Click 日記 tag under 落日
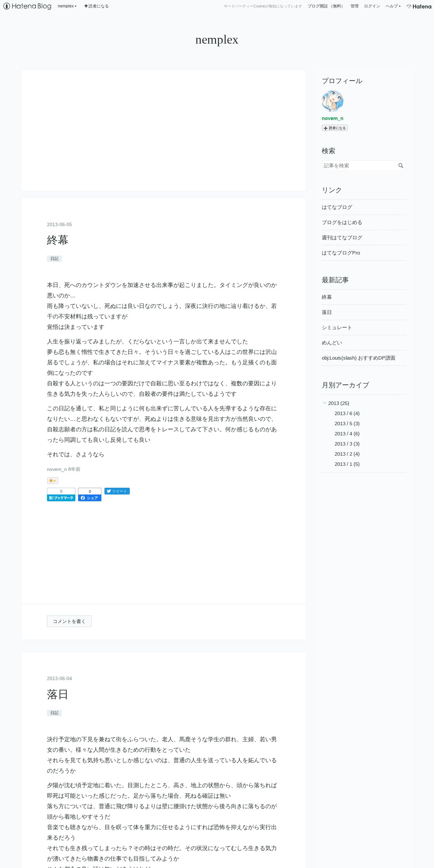 tap(54, 713)
